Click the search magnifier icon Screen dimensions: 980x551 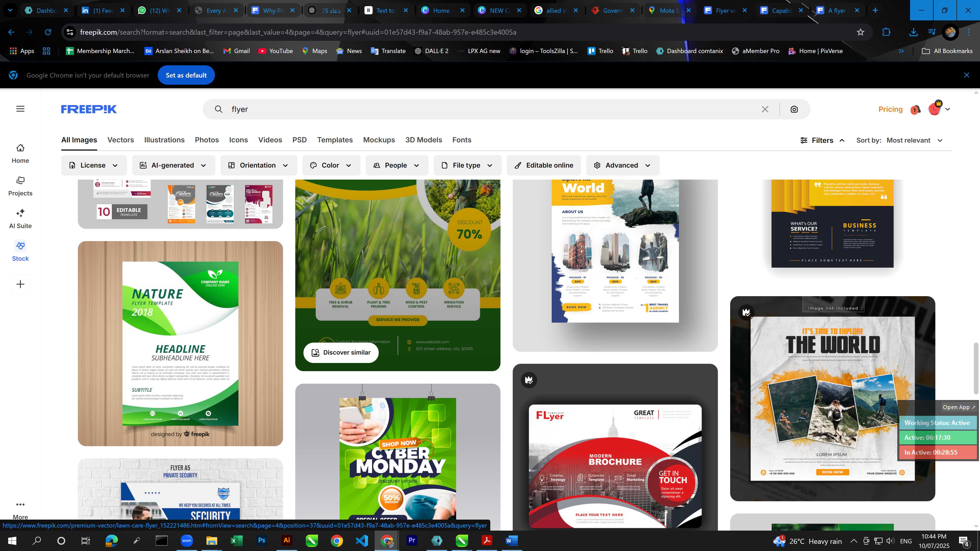coord(218,109)
